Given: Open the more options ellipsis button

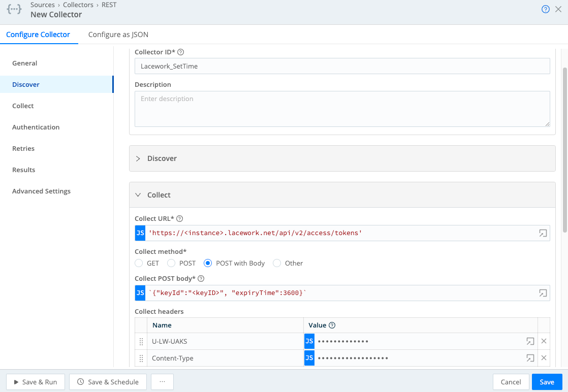Looking at the screenshot, I should click(x=163, y=382).
